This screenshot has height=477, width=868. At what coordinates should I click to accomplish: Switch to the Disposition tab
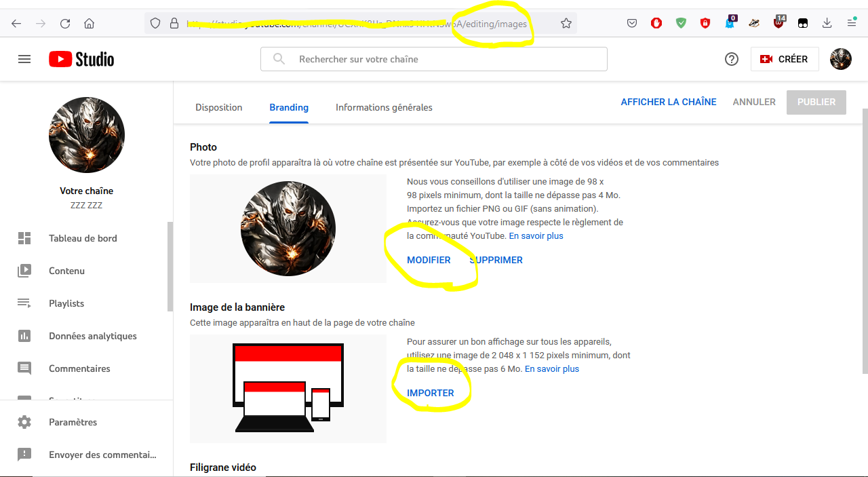(218, 107)
